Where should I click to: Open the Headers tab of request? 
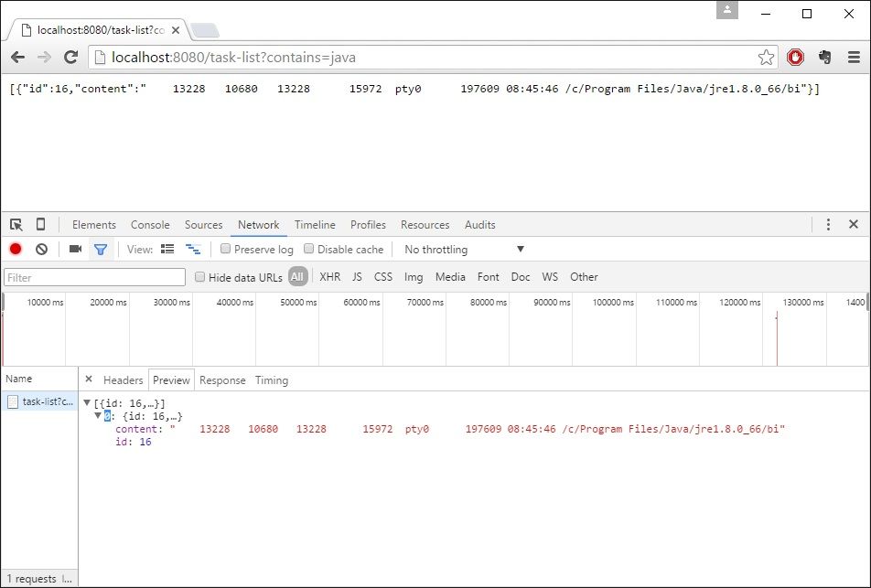click(x=123, y=380)
